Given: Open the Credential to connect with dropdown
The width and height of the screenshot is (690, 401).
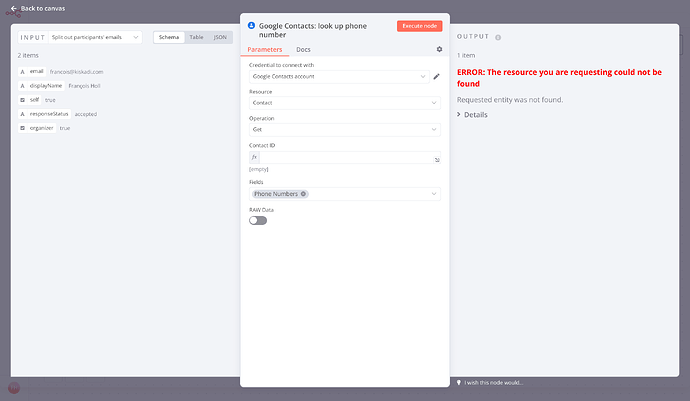Looking at the screenshot, I should point(339,77).
